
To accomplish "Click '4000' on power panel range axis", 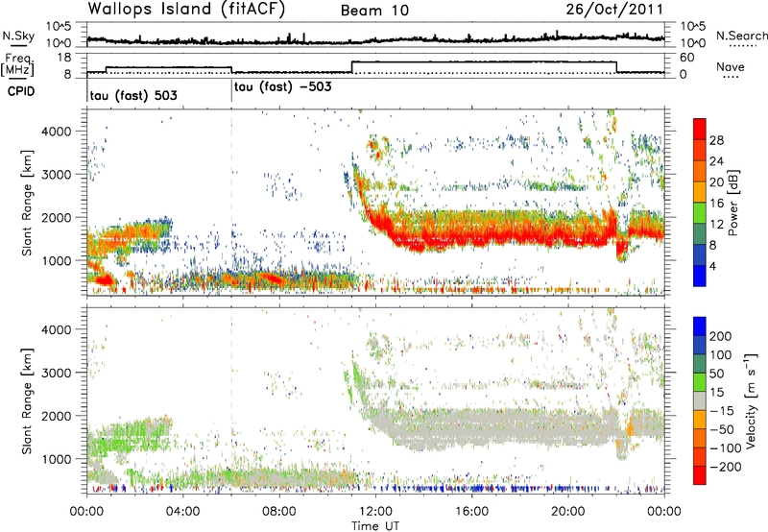I will (x=56, y=132).
